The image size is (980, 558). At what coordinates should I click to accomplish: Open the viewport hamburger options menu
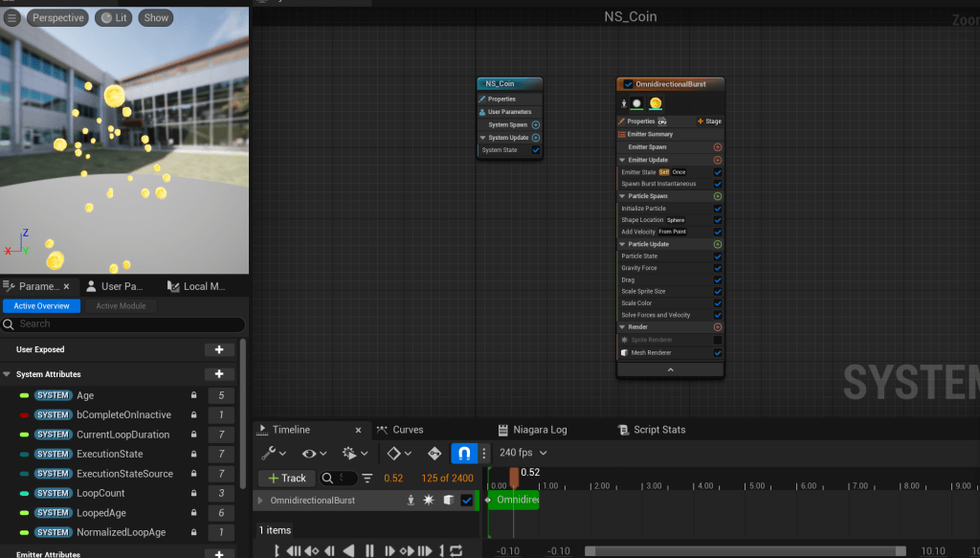coord(12,17)
